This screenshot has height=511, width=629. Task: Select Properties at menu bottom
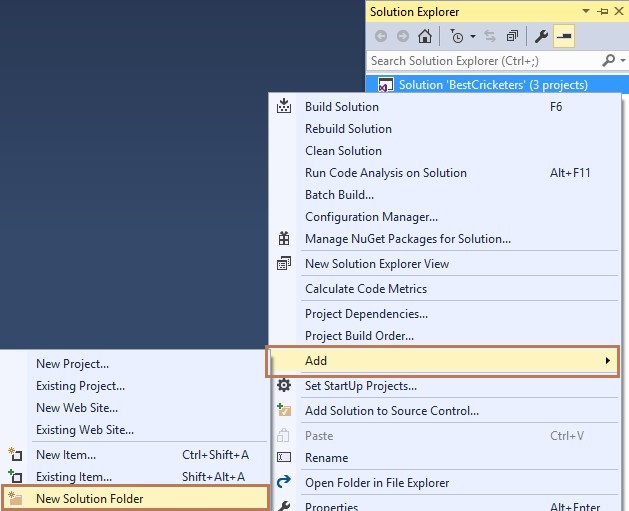pyautogui.click(x=445, y=505)
